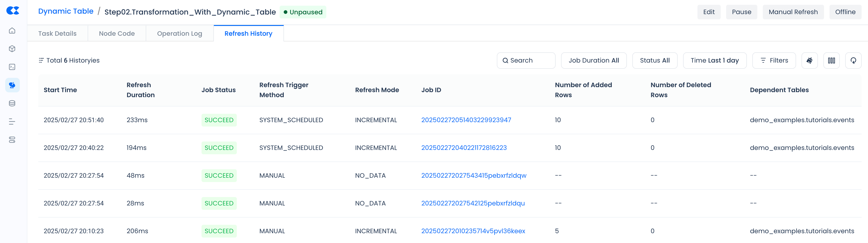Open the cube icon in left sidebar
The image size is (868, 243).
(x=12, y=49)
